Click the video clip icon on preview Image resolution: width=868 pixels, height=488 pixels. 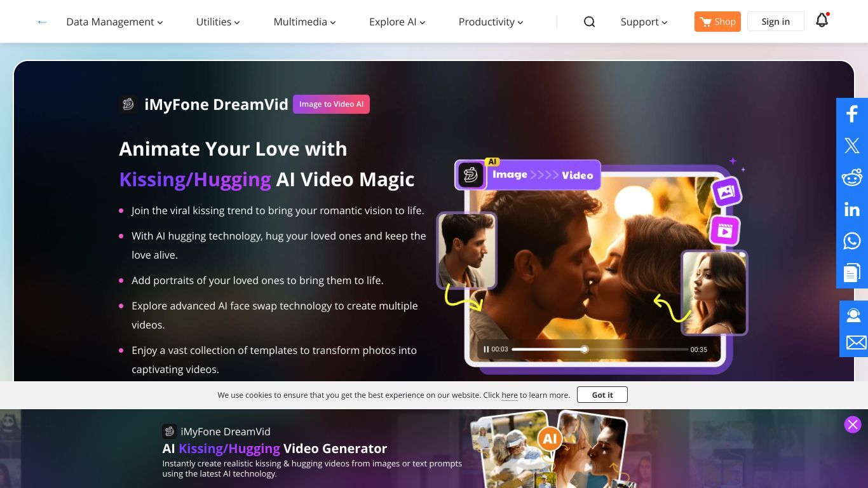tap(724, 231)
